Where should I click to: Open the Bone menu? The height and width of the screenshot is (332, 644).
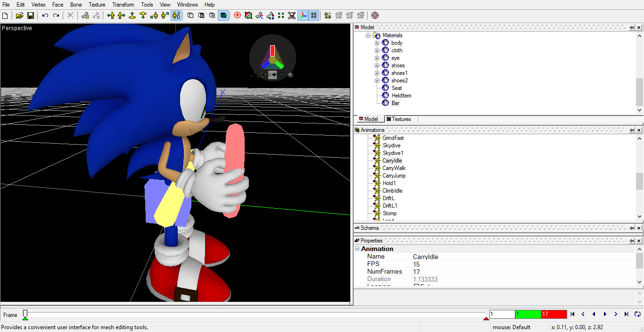[76, 4]
